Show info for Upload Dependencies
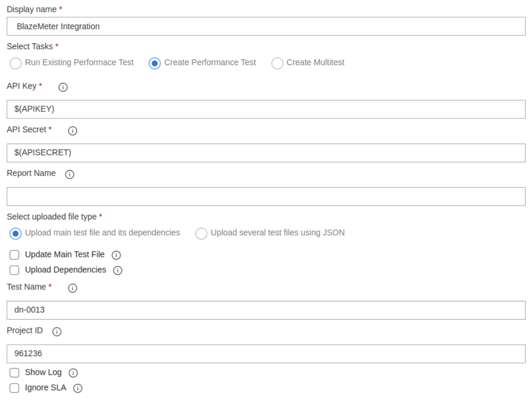Image resolution: width=532 pixels, height=401 pixels. [x=118, y=270]
